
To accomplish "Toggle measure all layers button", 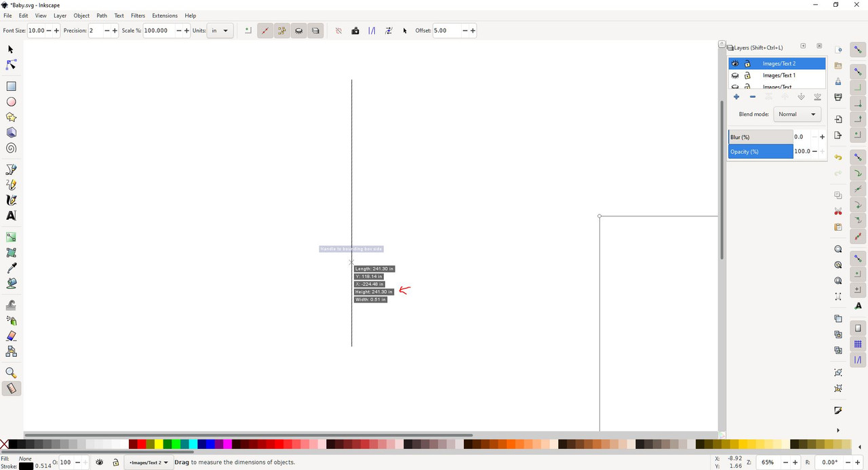I will click(315, 31).
